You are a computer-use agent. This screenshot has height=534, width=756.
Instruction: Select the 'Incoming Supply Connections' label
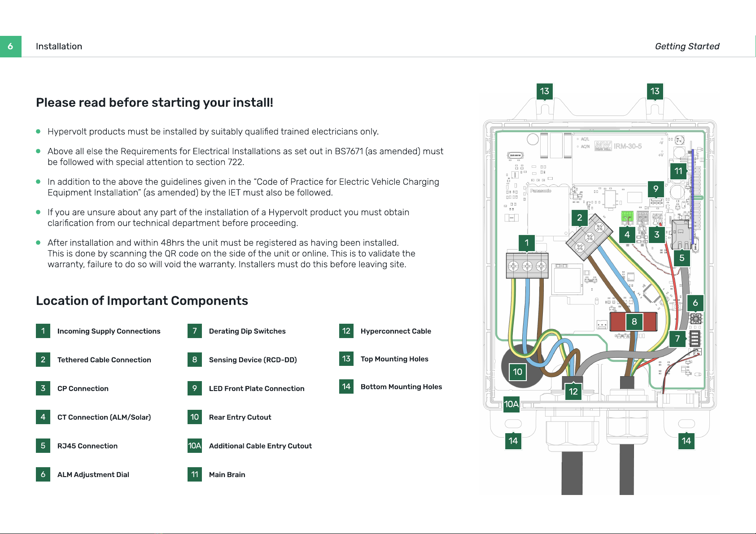(x=109, y=331)
